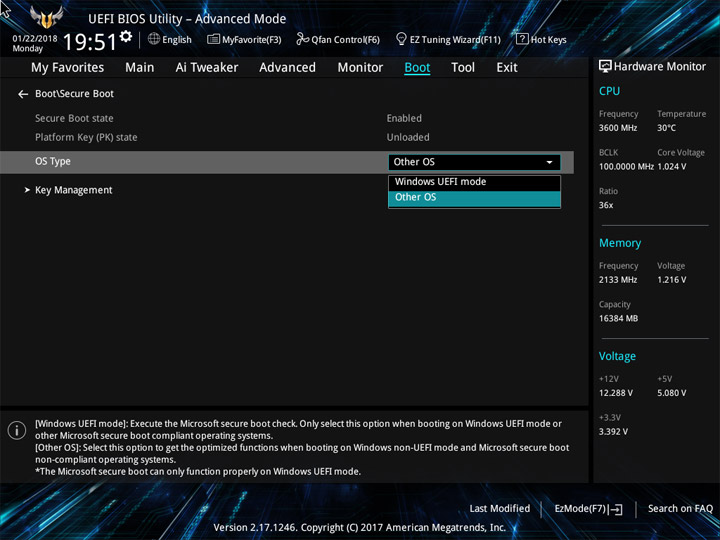Click the Ratio value 36x
This screenshot has width=720, height=540.
(x=606, y=205)
